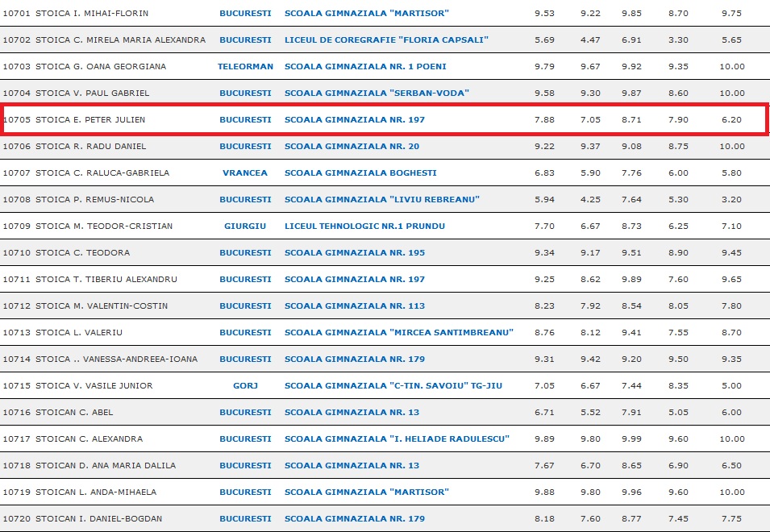Open the SCOALA GIMNAZIALA "MIRCEA SANTIMBREANU" link
Viewport: 770px width, 532px height.
(x=398, y=333)
